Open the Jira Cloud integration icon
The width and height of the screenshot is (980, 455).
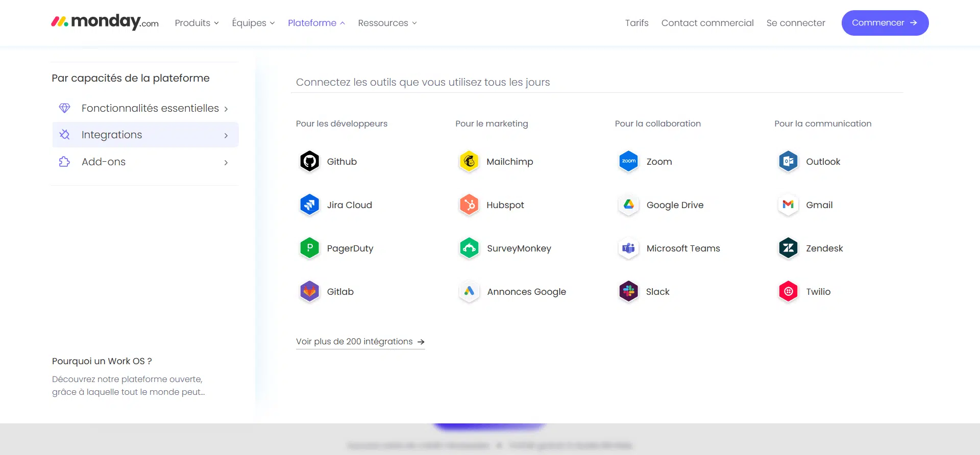click(309, 205)
